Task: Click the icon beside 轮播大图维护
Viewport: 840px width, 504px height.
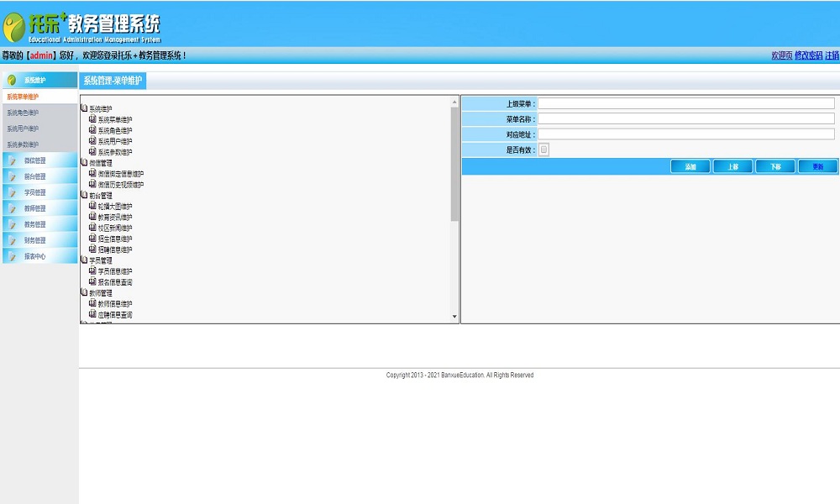Action: (92, 206)
